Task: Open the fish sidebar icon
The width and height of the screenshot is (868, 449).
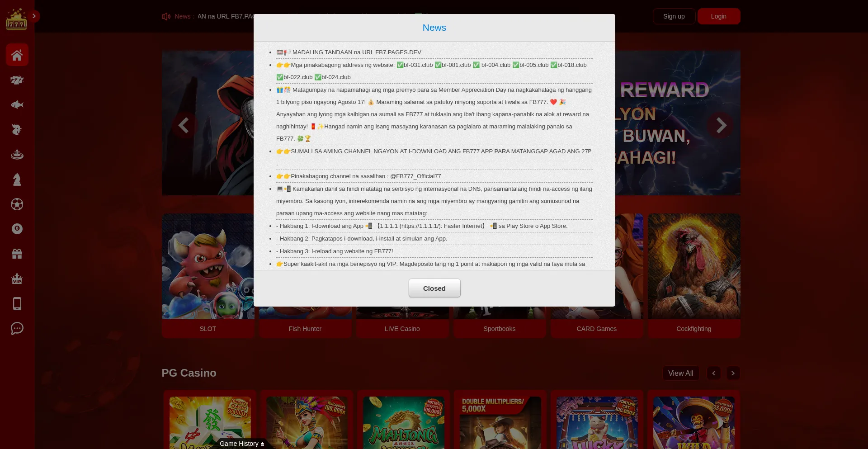Action: pos(17,105)
